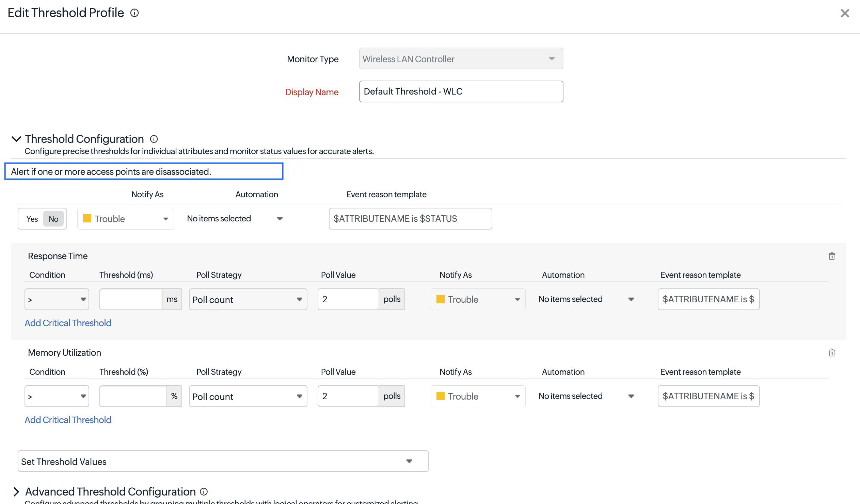Click info icon beside Advanced Threshold Configuration

coord(204,491)
